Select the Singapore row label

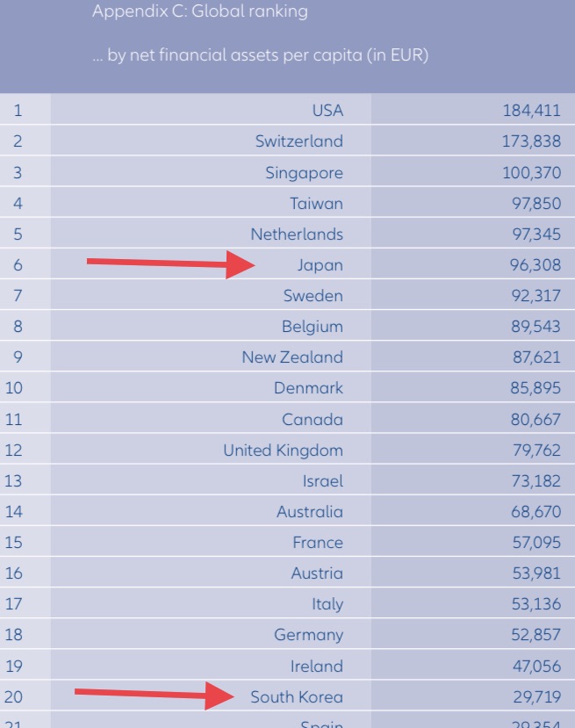[304, 173]
